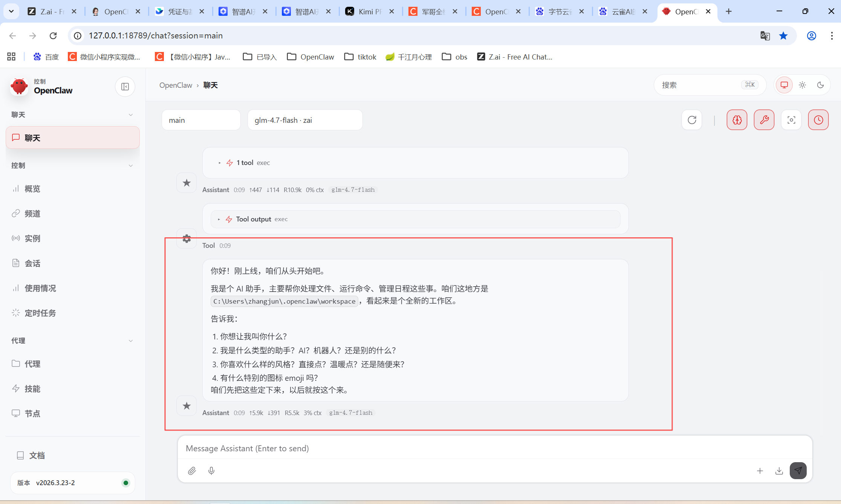Expand the 1 tool exec entry

tap(245, 163)
